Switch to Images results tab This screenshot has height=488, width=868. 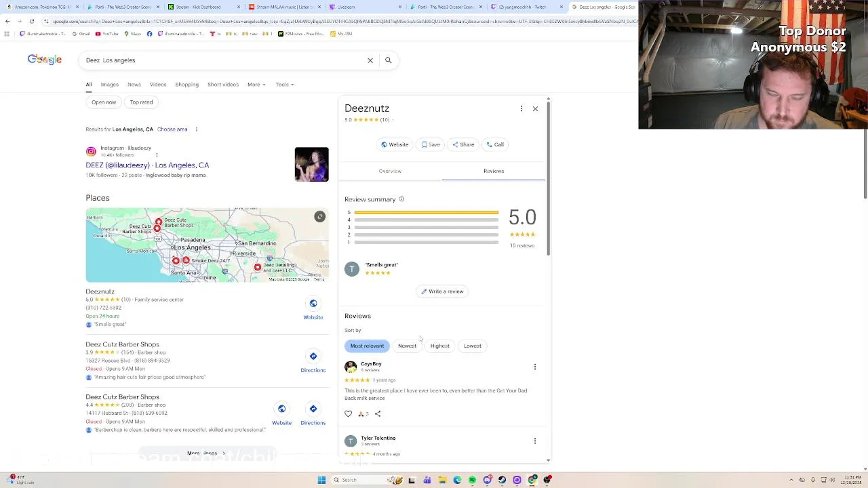[x=109, y=85]
